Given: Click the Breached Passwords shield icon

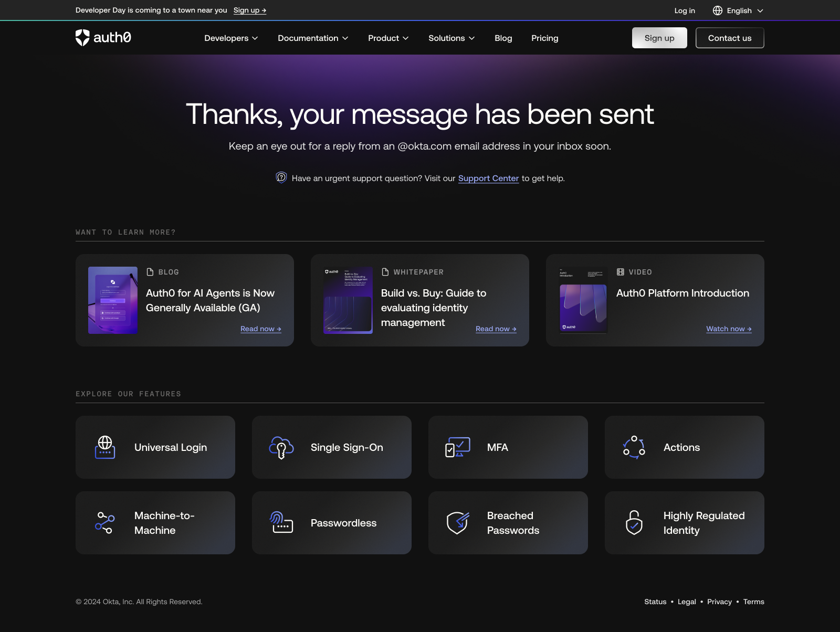Looking at the screenshot, I should click(x=458, y=523).
